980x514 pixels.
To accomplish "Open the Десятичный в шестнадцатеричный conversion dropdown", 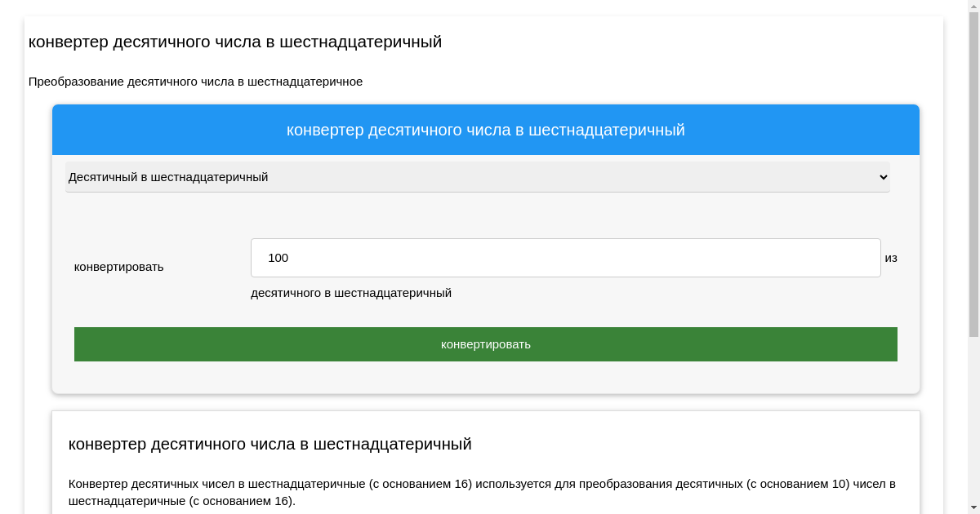I will pos(477,177).
